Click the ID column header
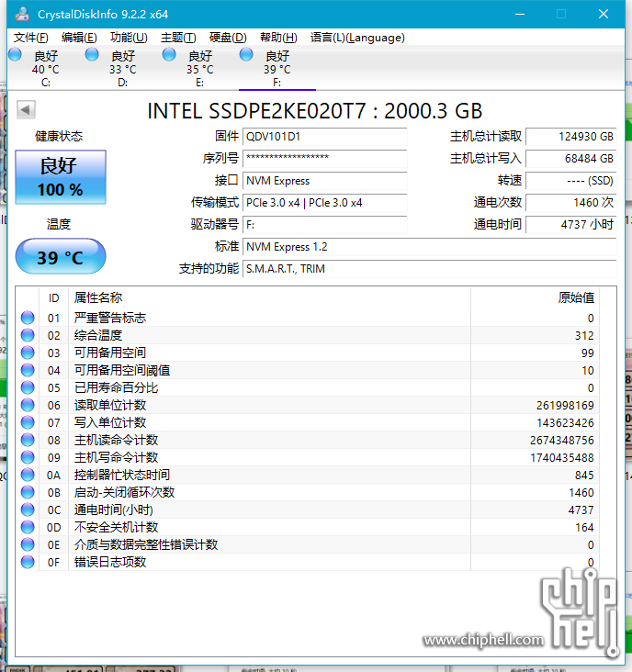 pos(53,297)
